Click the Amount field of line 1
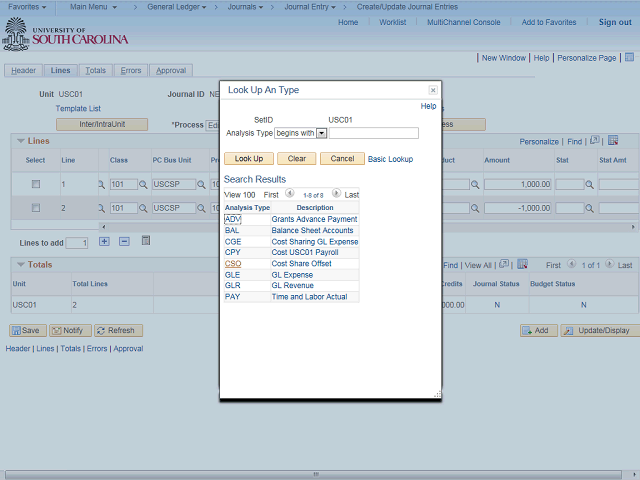The height and width of the screenshot is (480, 640). [x=518, y=184]
